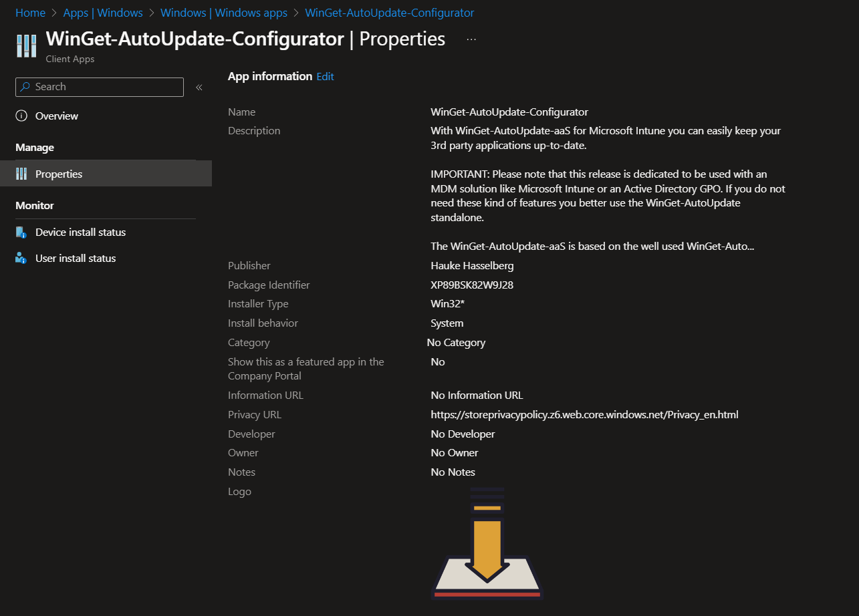Click the app icon beside the page title

click(x=26, y=46)
